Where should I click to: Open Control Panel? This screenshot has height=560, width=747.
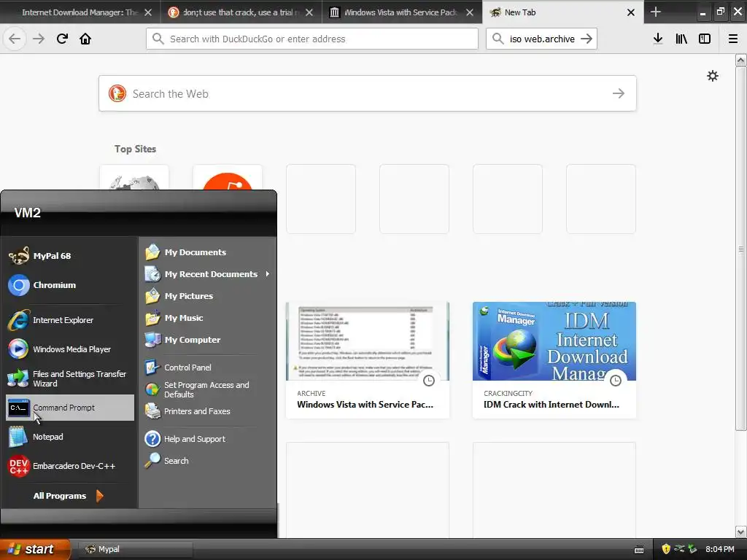(207, 367)
